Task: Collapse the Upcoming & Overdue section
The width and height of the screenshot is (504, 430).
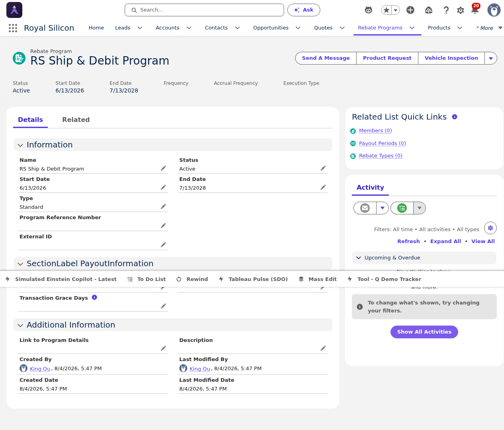Action: (x=424, y=258)
